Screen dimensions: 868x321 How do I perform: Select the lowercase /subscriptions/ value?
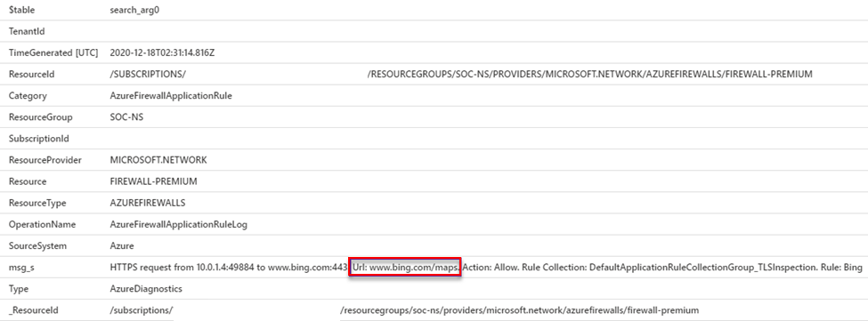click(142, 310)
